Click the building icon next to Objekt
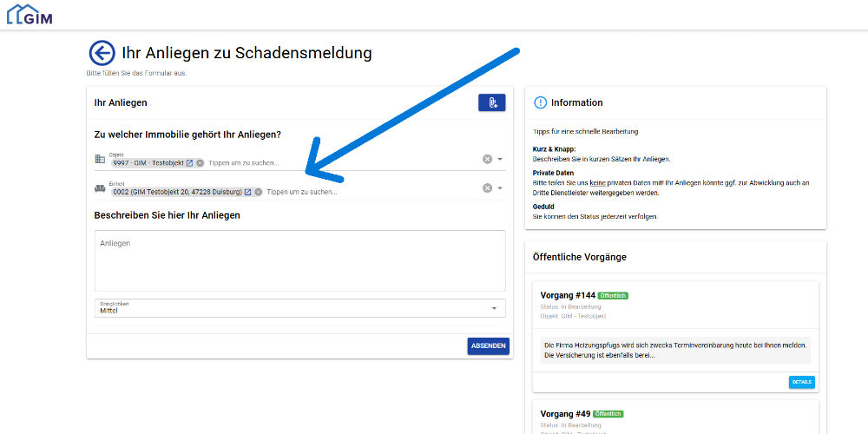Screen dimensions: 868x434 100,160
